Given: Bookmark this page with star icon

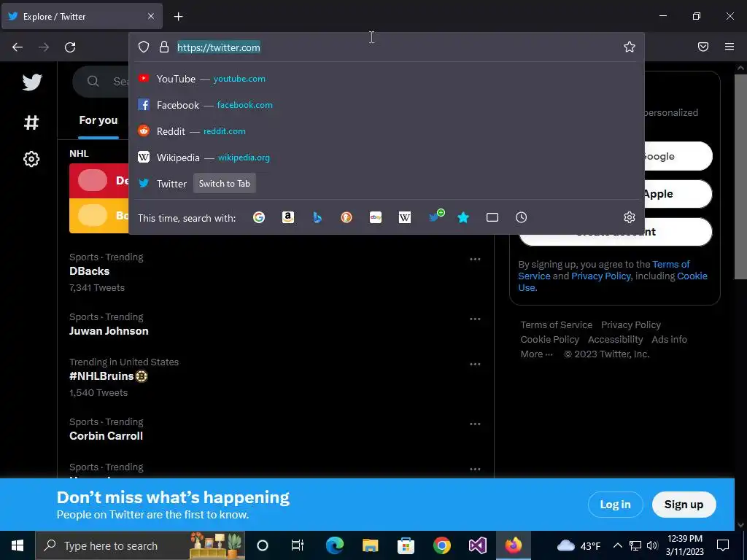Looking at the screenshot, I should [630, 47].
